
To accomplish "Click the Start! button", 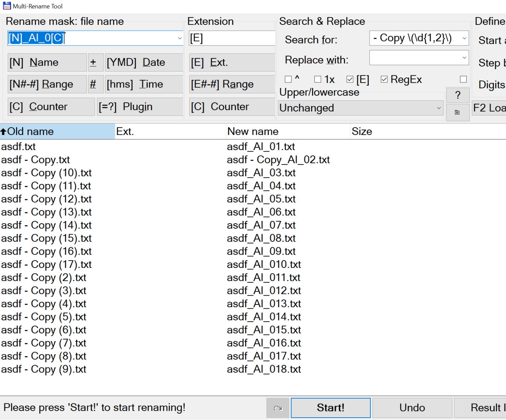I will (x=331, y=408).
